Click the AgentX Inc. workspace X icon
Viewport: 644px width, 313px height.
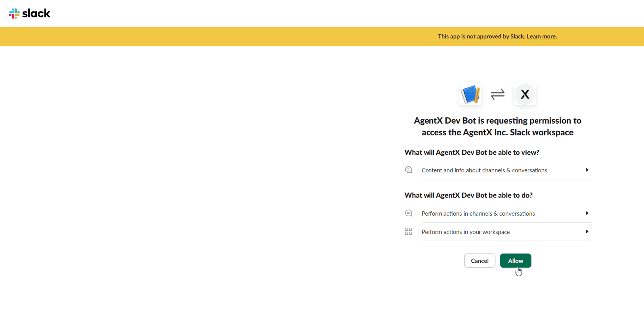click(525, 94)
